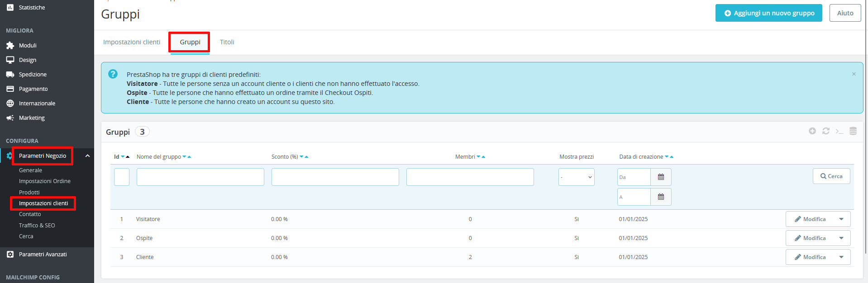The image size is (868, 283).
Task: Open Impostazioni clienti submenu item
Action: pos(43,203)
